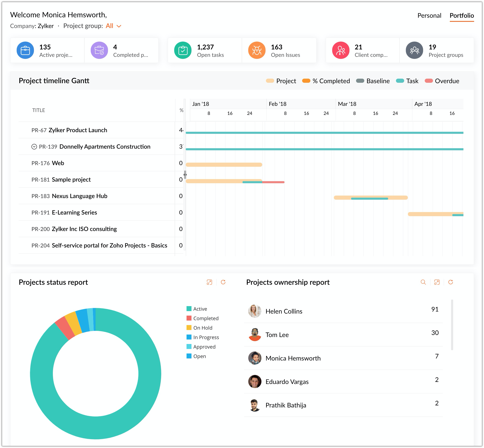This screenshot has width=484, height=448.
Task: Click the Project groups gray icon
Action: click(414, 50)
